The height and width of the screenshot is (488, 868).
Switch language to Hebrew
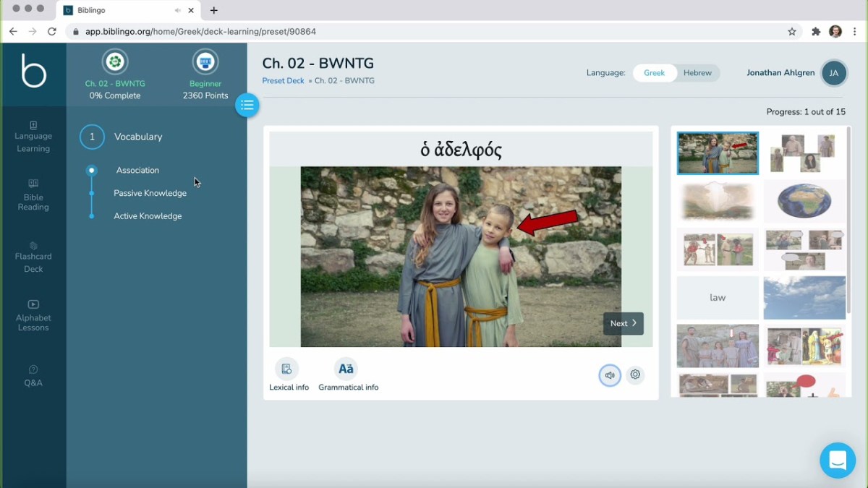[697, 73]
